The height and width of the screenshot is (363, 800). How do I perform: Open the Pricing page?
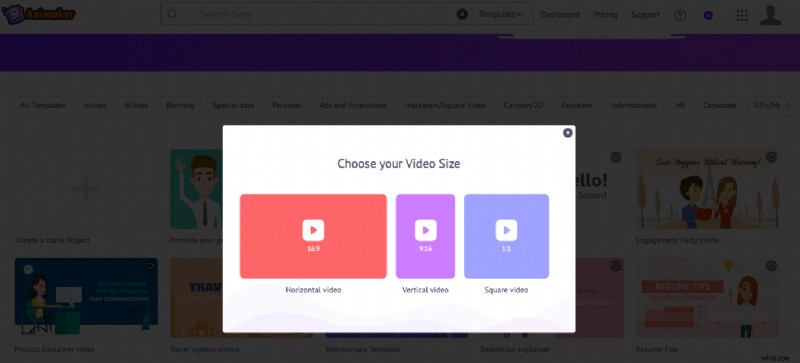pyautogui.click(x=605, y=15)
